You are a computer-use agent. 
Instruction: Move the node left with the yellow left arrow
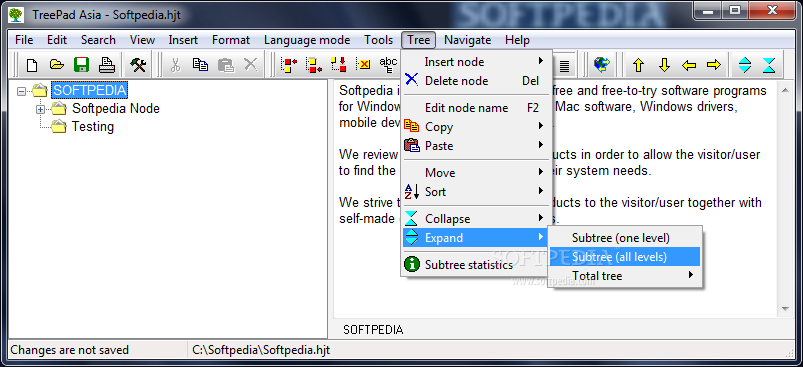pos(689,65)
